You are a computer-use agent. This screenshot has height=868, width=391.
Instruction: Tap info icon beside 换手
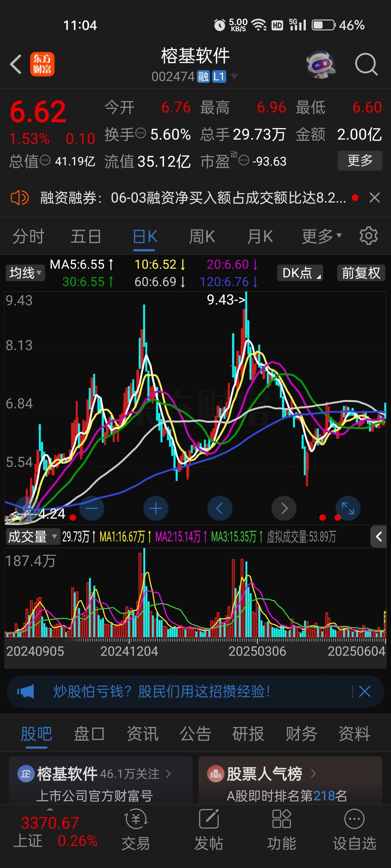140,133
